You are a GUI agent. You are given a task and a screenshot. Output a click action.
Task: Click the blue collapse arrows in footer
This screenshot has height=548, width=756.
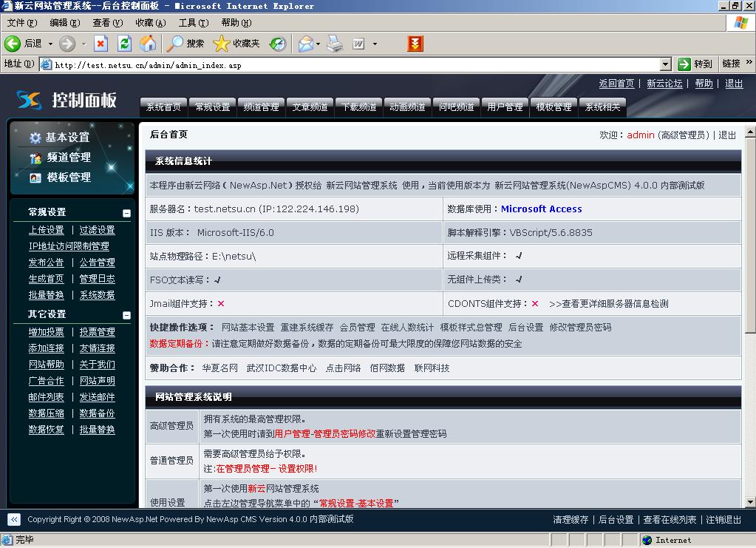(x=14, y=520)
